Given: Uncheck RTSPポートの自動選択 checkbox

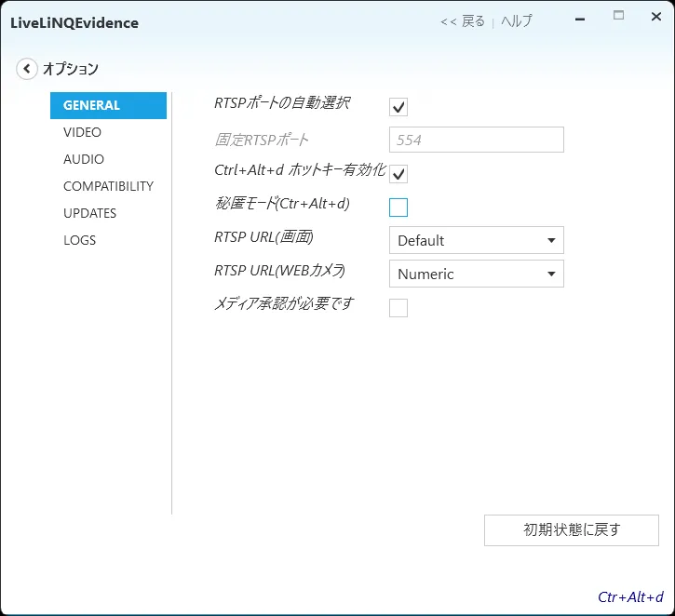Looking at the screenshot, I should point(398,107).
